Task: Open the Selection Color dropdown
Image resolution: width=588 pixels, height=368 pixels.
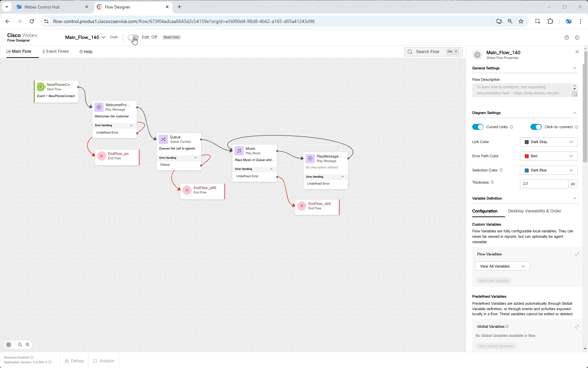Action: coord(549,170)
